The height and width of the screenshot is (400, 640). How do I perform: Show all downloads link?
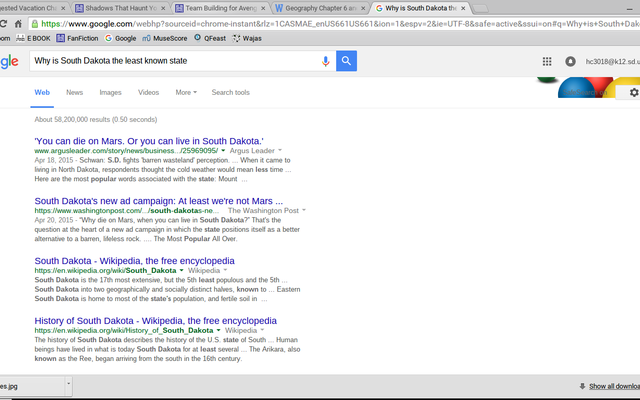click(614, 386)
